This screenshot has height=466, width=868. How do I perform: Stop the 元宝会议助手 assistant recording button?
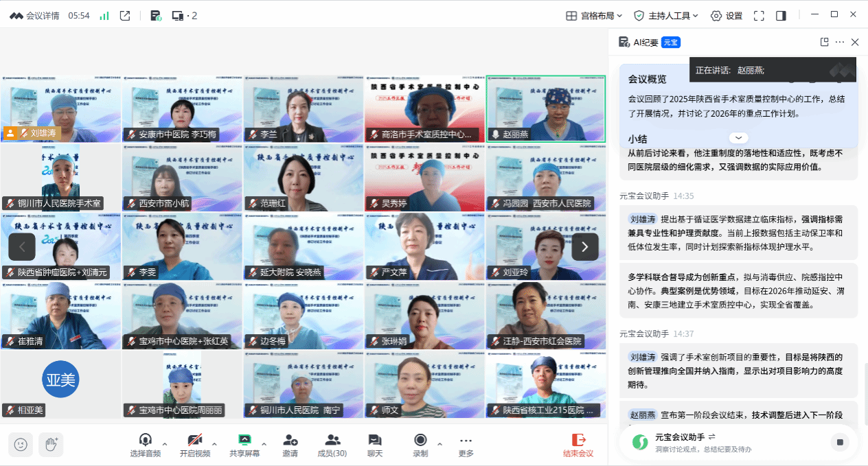[x=839, y=443]
